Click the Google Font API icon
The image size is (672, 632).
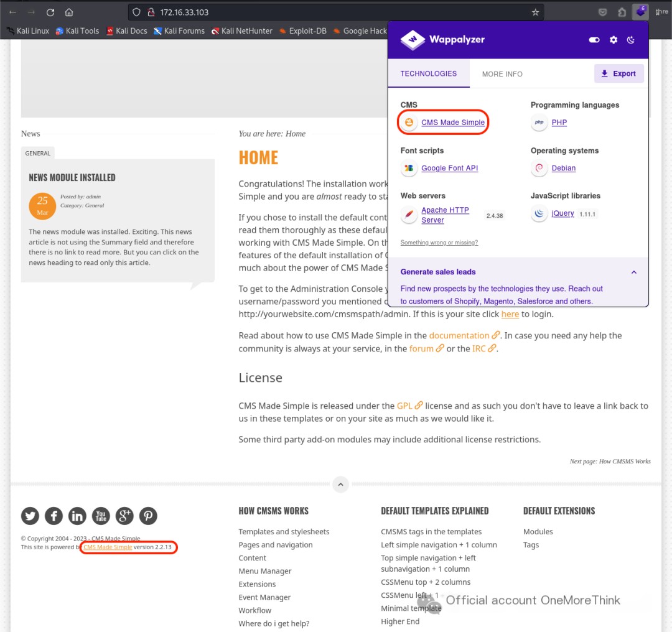(409, 168)
